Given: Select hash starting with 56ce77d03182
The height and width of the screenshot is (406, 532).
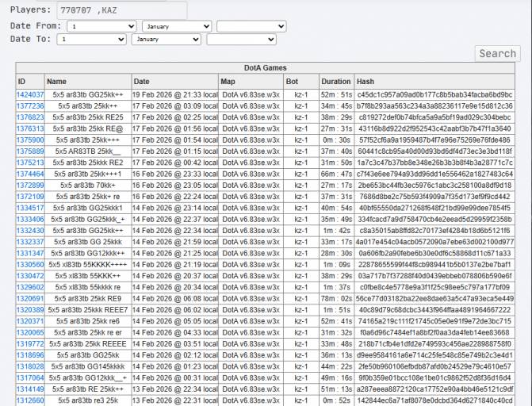Looking at the screenshot, I should pos(434,298).
